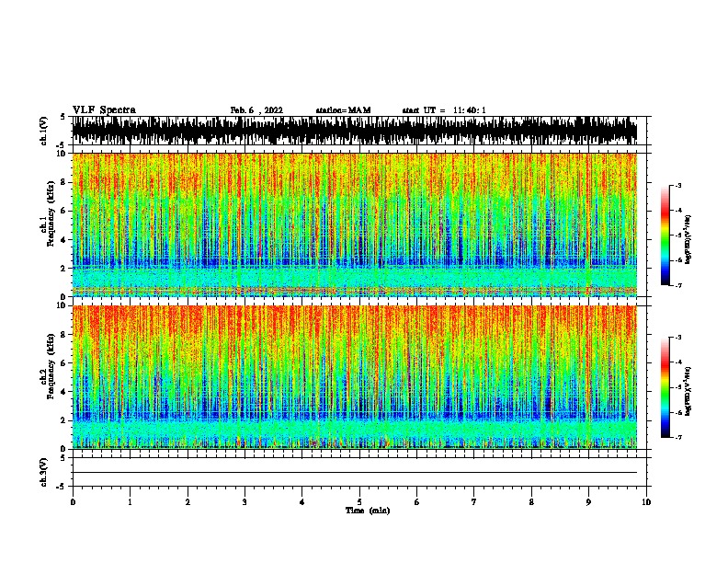
Task: Click time axis tick label "6"
Action: (x=417, y=502)
